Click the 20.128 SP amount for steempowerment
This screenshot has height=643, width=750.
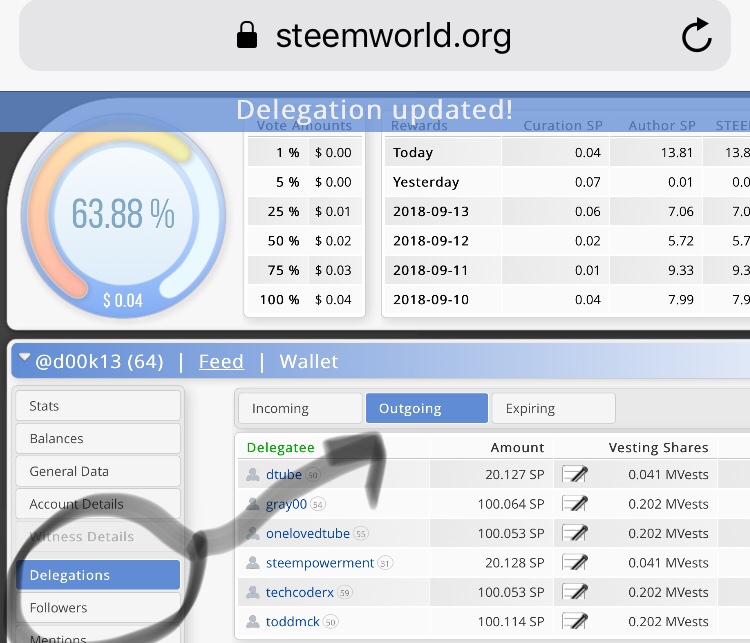[x=515, y=563]
